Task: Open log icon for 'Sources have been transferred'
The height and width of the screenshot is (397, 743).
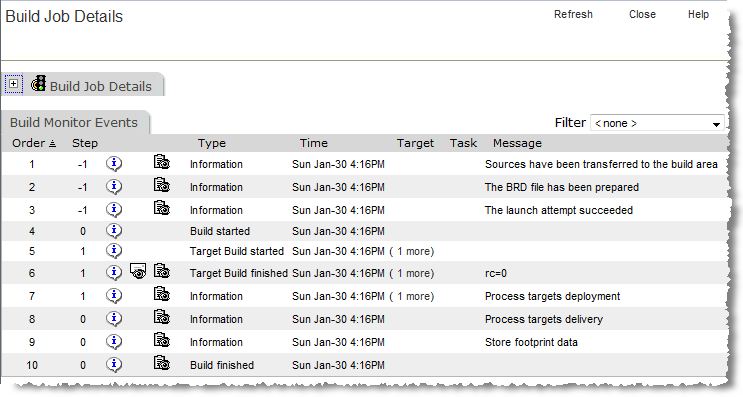Action: click(162, 162)
